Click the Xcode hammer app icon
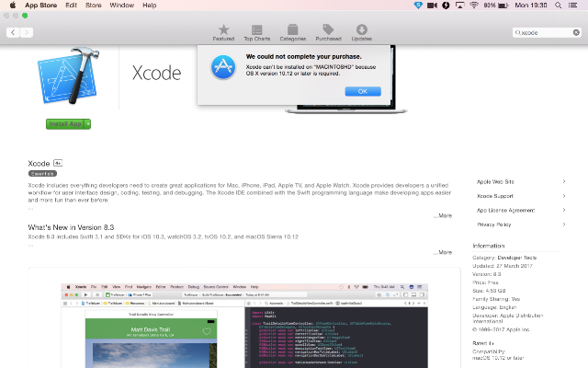588x368 pixels. 68,75
